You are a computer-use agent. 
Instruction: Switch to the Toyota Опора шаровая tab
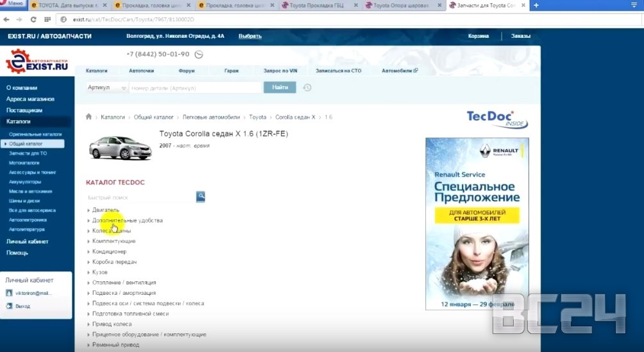(x=402, y=6)
